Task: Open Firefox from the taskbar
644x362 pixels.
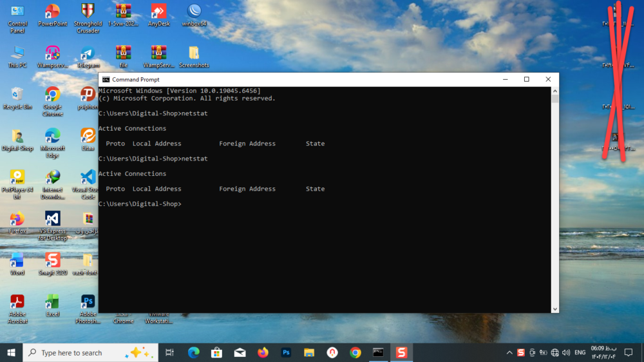Action: click(x=263, y=352)
